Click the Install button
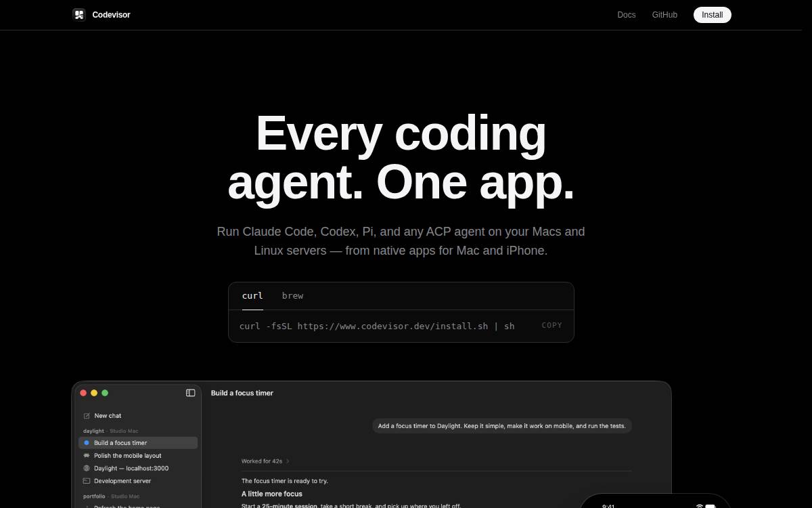The image size is (812, 508). point(713,15)
